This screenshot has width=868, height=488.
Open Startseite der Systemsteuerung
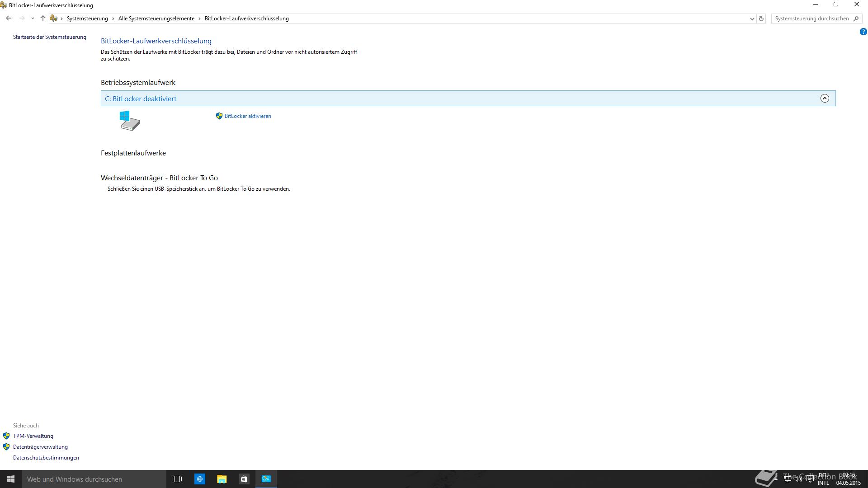[x=50, y=37]
